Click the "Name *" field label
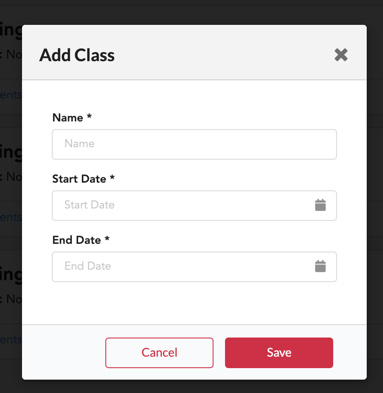Screen dimensions: 383x393 click(x=72, y=118)
